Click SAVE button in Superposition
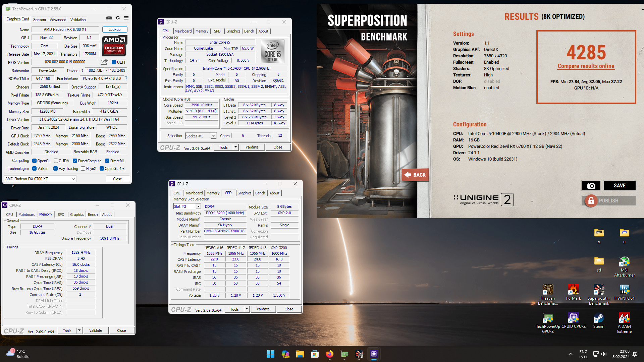 [620, 186]
